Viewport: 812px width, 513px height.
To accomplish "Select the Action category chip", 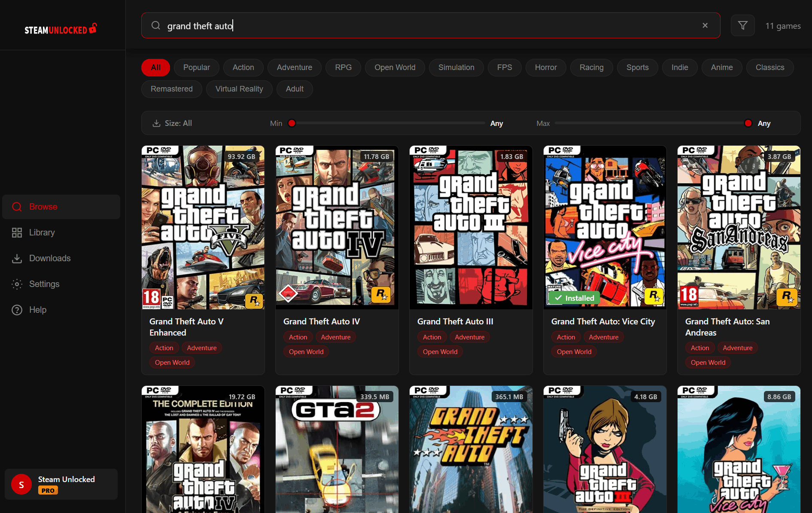I will pyautogui.click(x=243, y=67).
